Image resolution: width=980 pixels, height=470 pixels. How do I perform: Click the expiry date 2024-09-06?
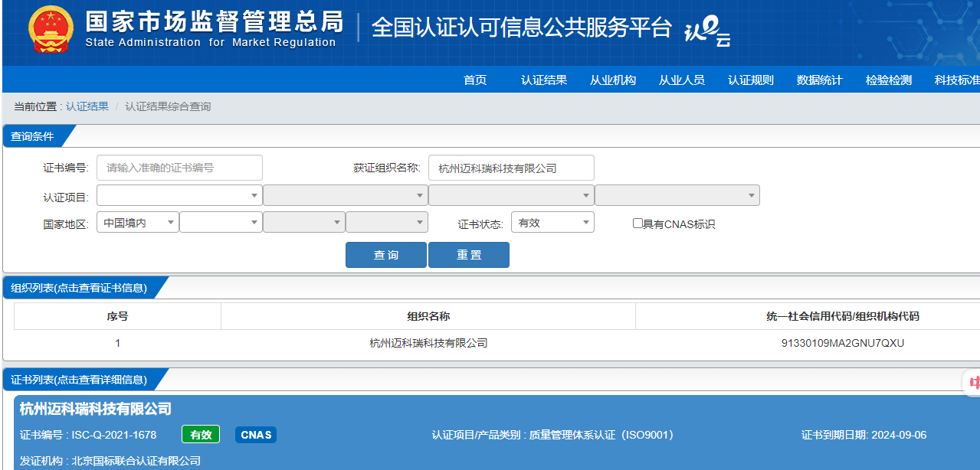(898, 435)
